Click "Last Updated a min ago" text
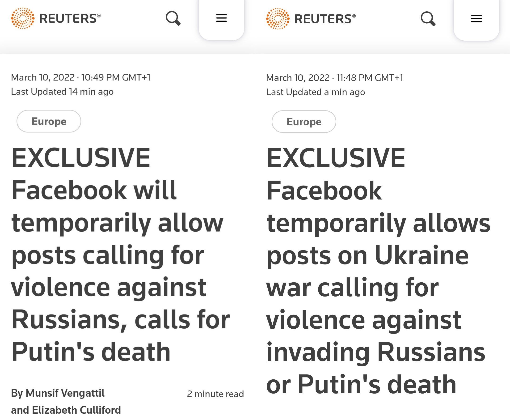Screen dimensions: 510x420 point(315,92)
